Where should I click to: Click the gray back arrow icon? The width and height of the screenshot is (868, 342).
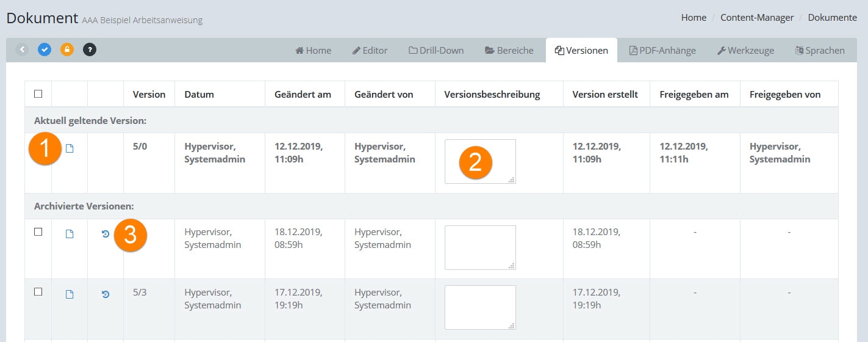(22, 49)
